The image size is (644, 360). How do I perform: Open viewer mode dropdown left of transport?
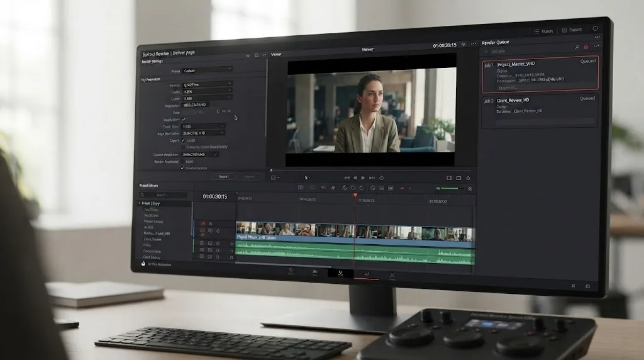tap(275, 177)
